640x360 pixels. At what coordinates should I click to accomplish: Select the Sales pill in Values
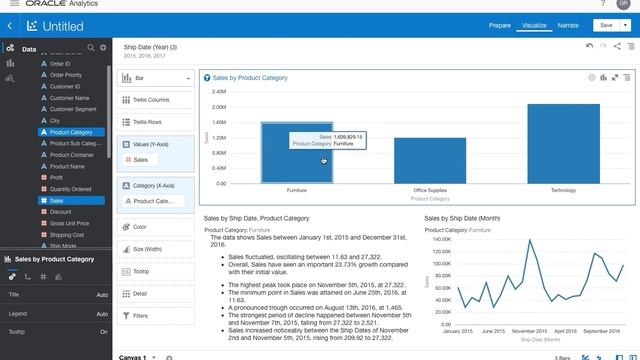pyautogui.click(x=140, y=160)
